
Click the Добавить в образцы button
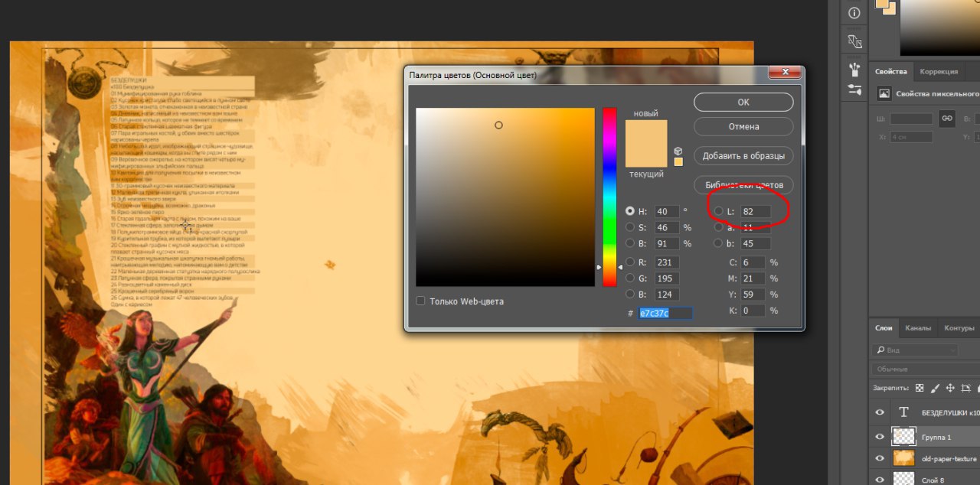743,155
